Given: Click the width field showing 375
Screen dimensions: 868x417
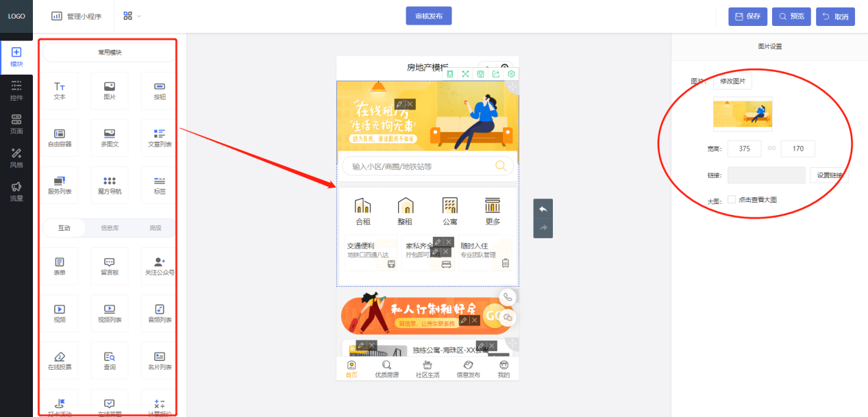Looking at the screenshot, I should point(745,149).
